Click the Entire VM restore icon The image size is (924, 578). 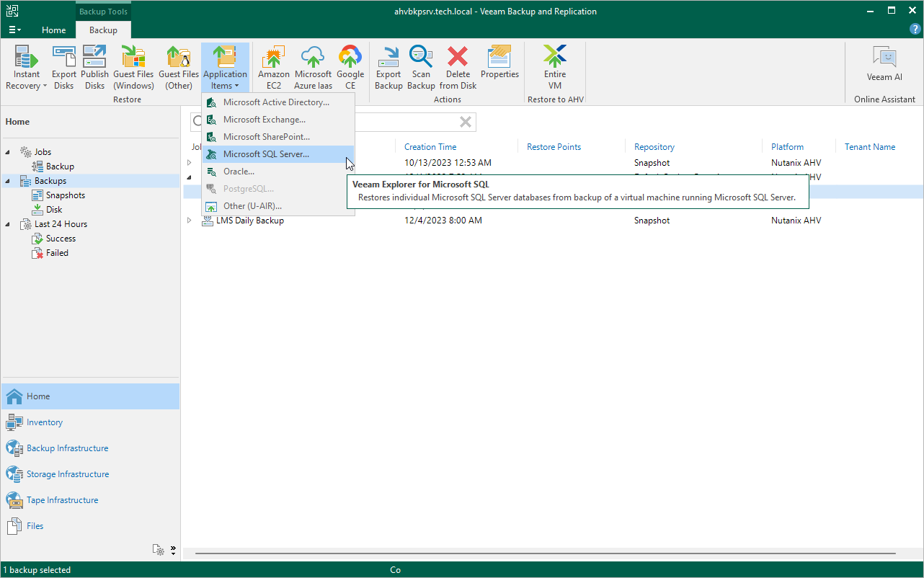[x=555, y=68]
